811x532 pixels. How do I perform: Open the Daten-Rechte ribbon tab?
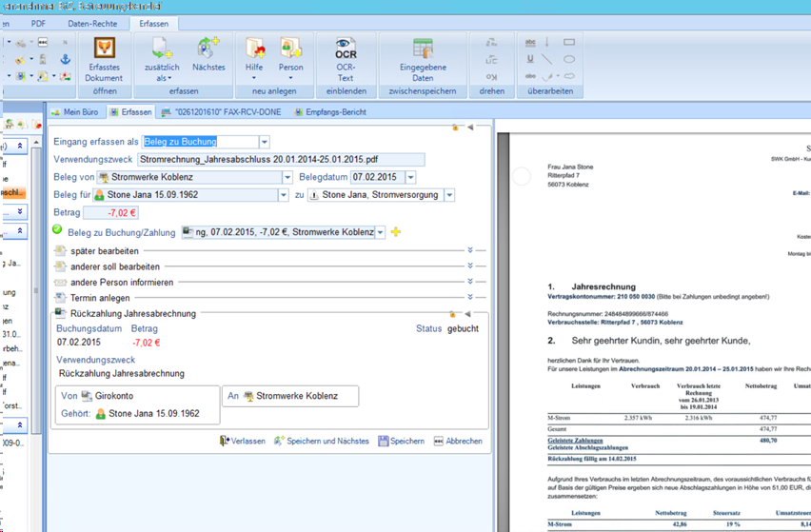91,21
